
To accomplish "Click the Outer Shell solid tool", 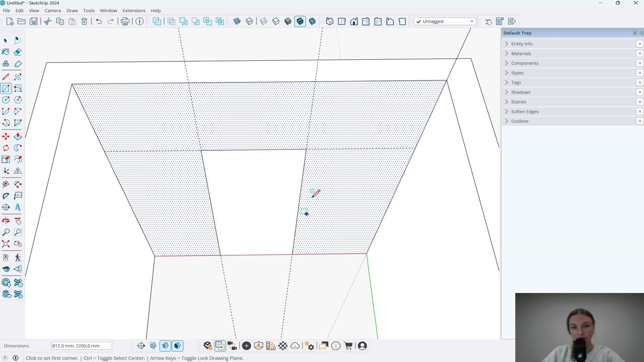I will pos(157,21).
